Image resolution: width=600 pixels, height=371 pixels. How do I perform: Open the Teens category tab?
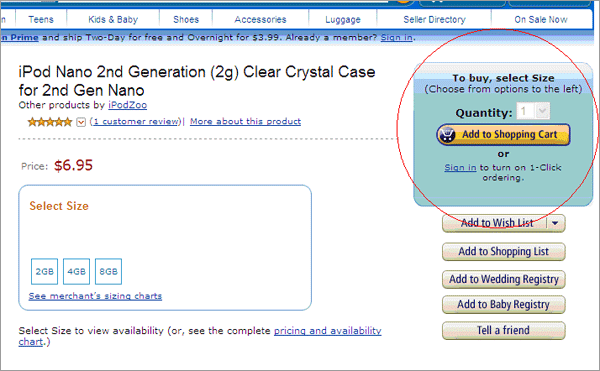(41, 20)
